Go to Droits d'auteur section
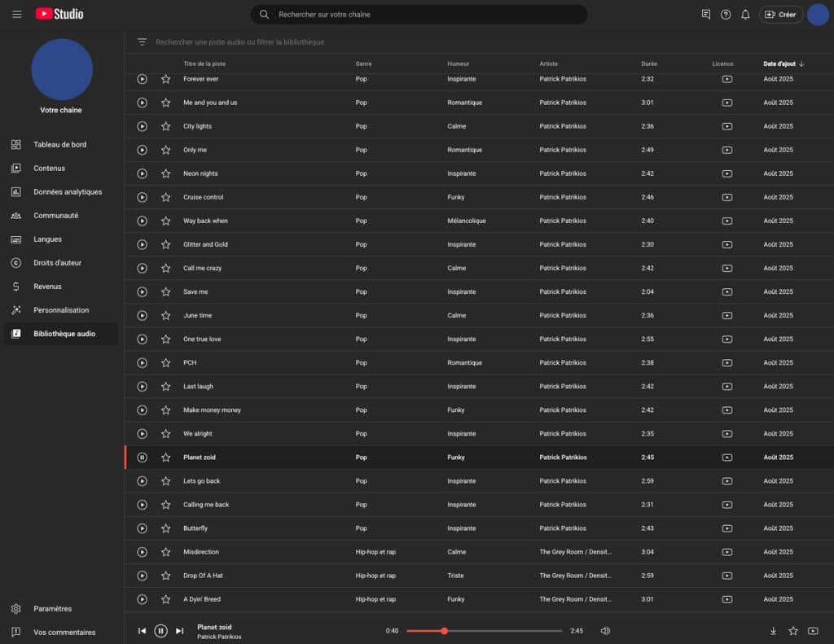Screen dimensions: 834x644 (x=57, y=263)
